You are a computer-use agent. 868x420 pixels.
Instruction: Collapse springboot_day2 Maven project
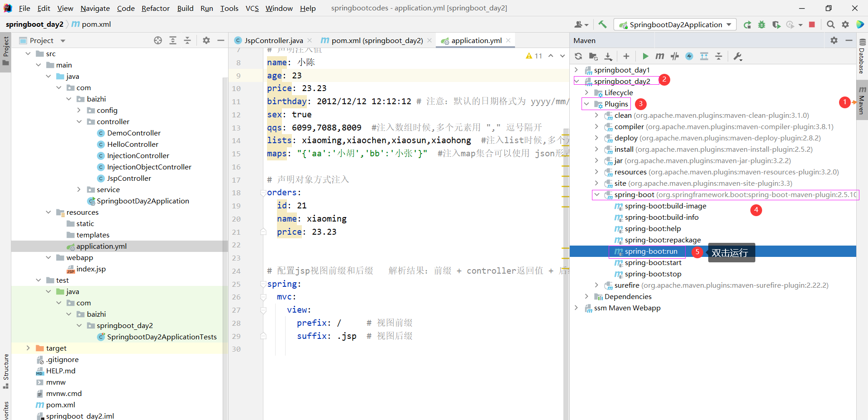[577, 81]
